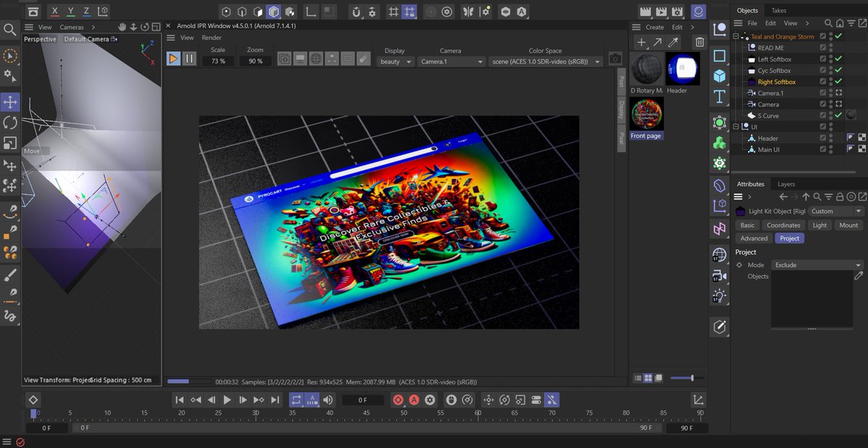Viewport: 868px width, 448px height.
Task: Open the File menu in Object Manager
Action: (752, 23)
